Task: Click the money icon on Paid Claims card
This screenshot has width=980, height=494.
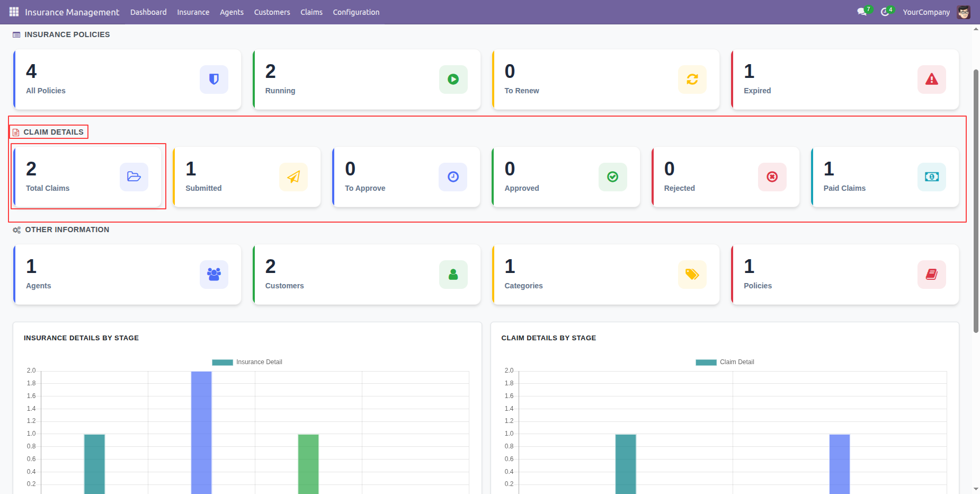Action: pyautogui.click(x=932, y=177)
